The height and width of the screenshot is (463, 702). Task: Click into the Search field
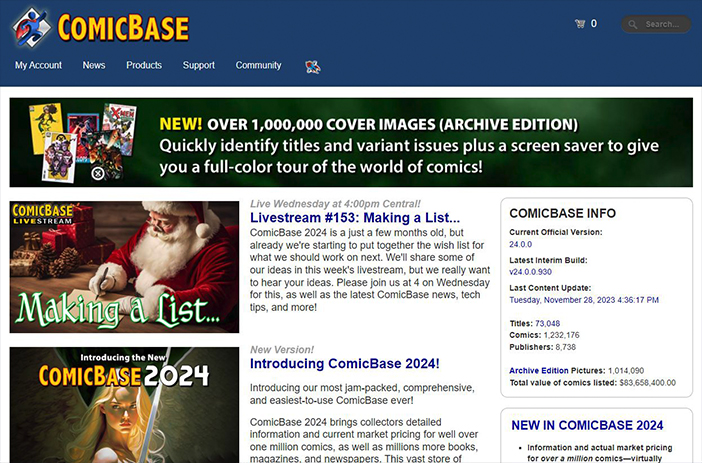[x=656, y=24]
